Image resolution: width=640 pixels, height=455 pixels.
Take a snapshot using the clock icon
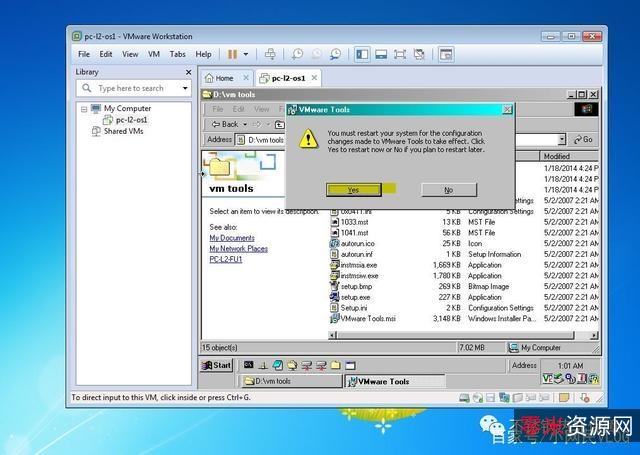point(297,54)
